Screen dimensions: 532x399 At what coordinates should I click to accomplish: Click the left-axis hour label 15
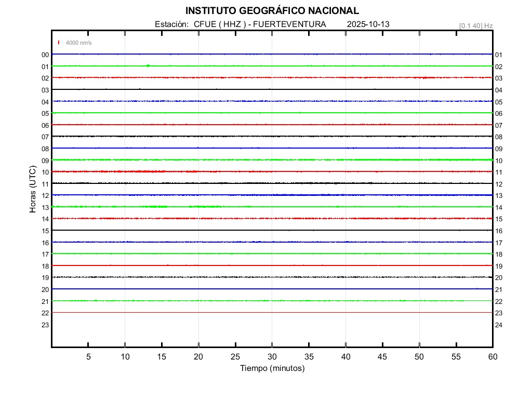pos(45,231)
